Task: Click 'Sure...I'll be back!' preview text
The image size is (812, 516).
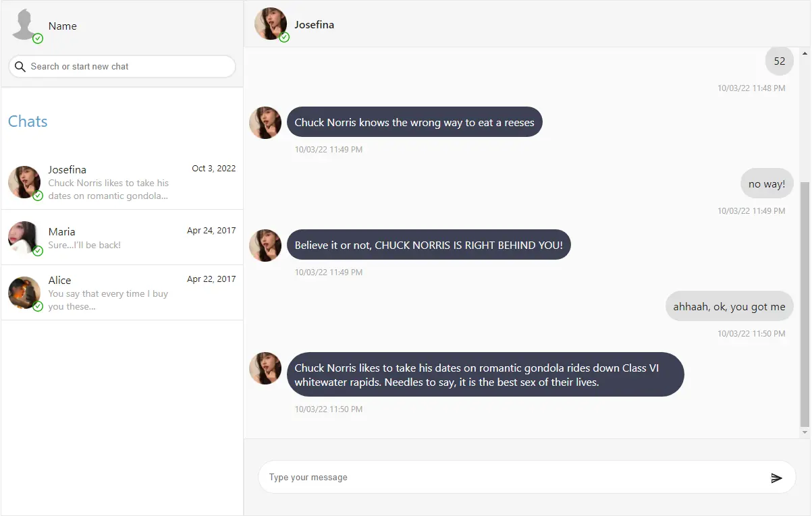Action: coord(84,245)
